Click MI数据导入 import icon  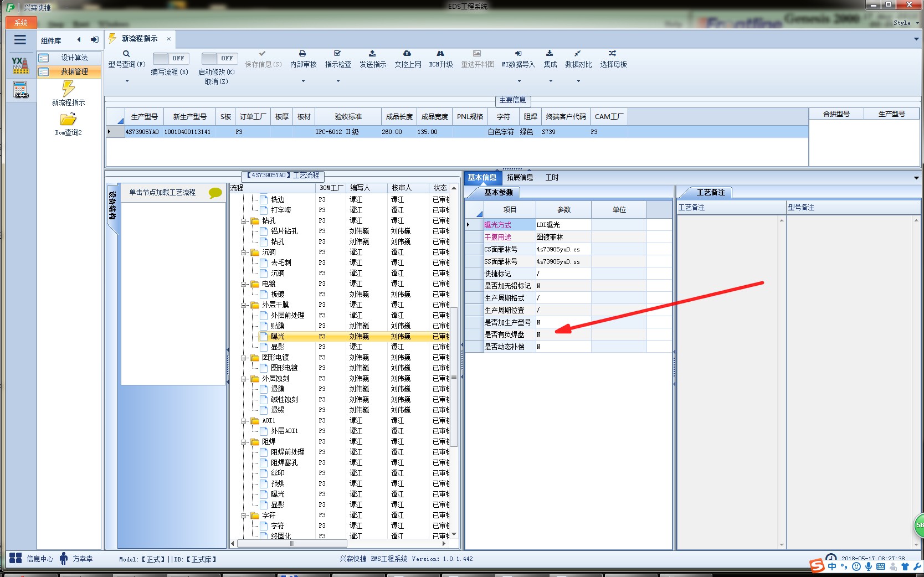tap(518, 54)
